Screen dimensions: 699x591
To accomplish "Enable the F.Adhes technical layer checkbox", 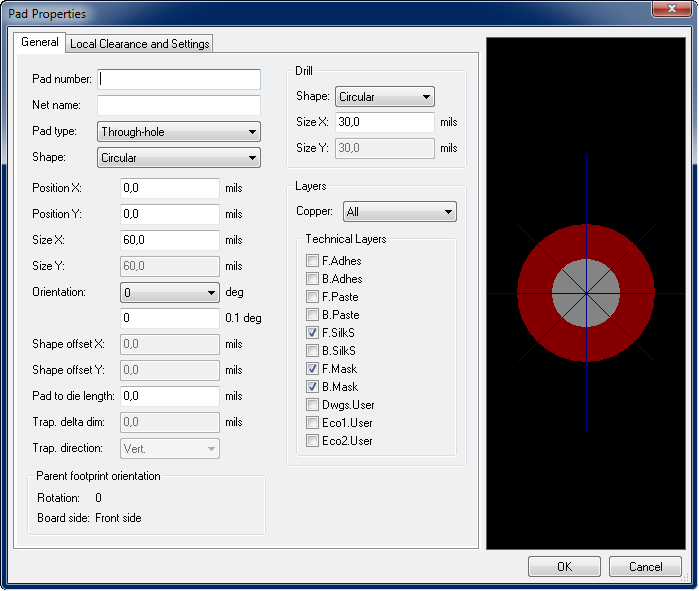I will click(x=314, y=261).
